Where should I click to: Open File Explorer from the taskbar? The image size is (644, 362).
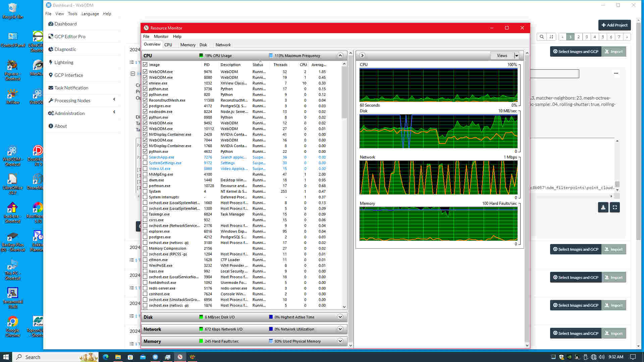[x=118, y=357]
